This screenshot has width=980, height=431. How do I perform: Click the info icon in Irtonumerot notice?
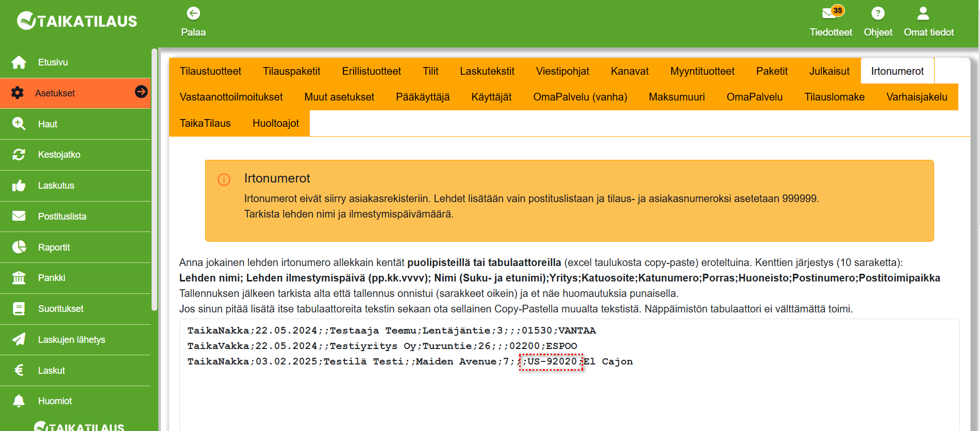pos(224,179)
